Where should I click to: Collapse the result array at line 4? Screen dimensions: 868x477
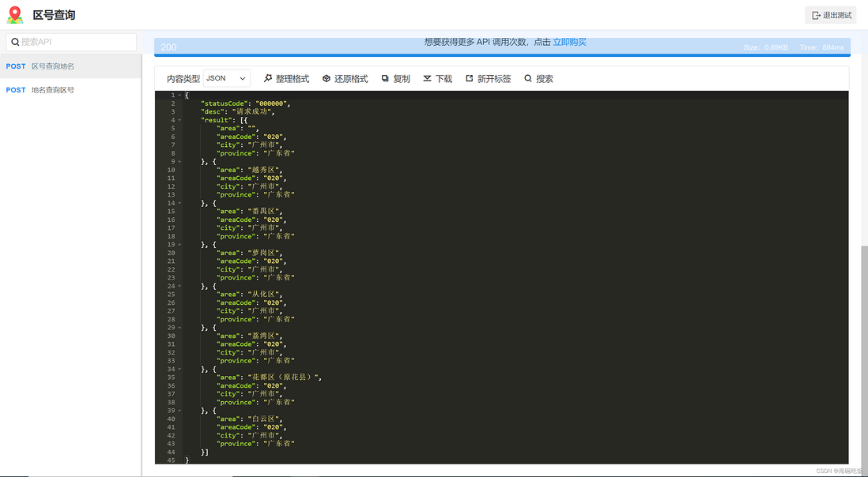[x=179, y=120]
